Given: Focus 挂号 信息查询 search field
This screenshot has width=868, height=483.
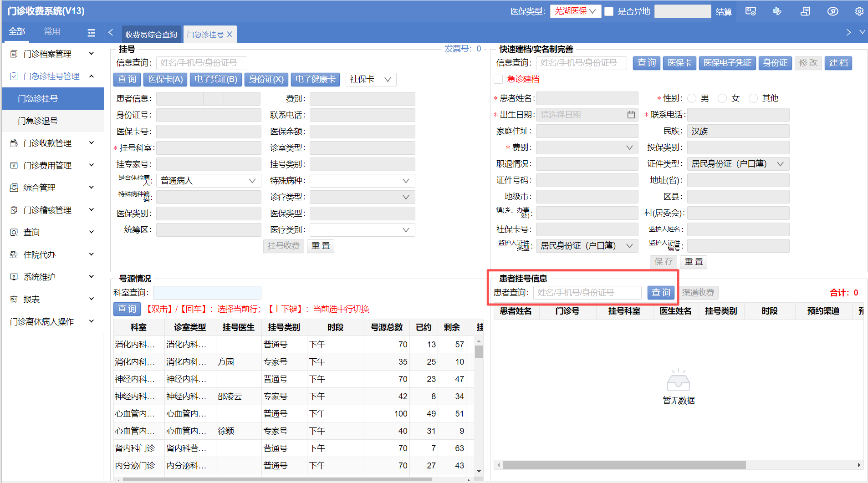Looking at the screenshot, I should tap(202, 63).
